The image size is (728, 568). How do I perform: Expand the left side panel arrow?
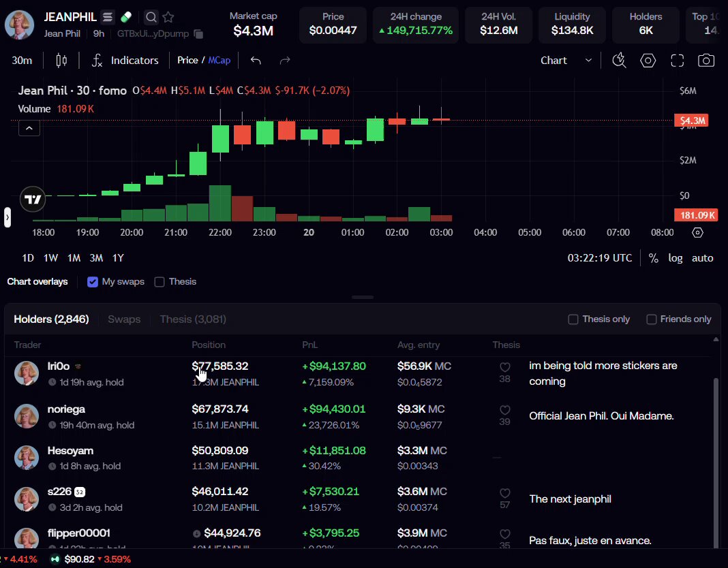pos(7,217)
